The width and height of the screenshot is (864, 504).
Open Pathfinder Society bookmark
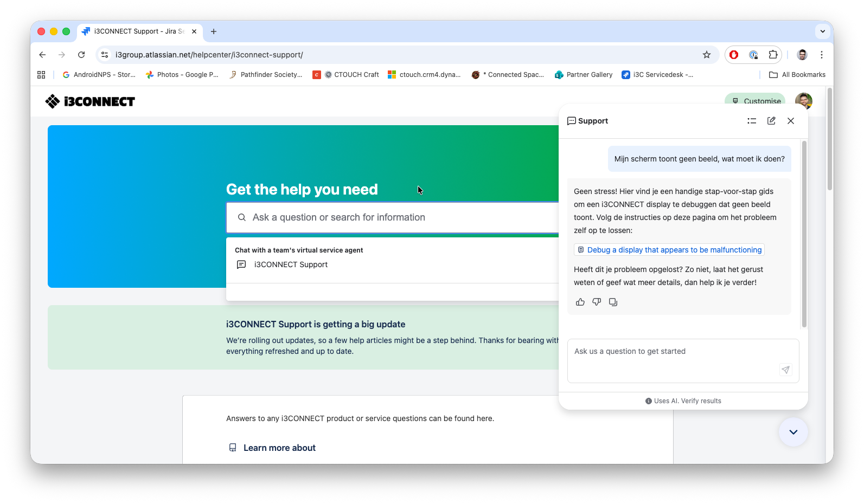pos(266,75)
